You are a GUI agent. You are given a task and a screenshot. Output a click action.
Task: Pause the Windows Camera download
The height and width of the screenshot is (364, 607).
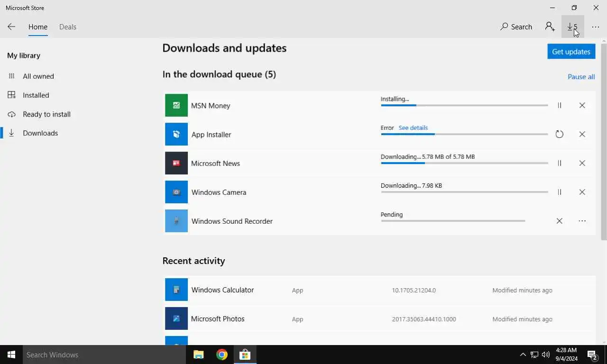[560, 192]
